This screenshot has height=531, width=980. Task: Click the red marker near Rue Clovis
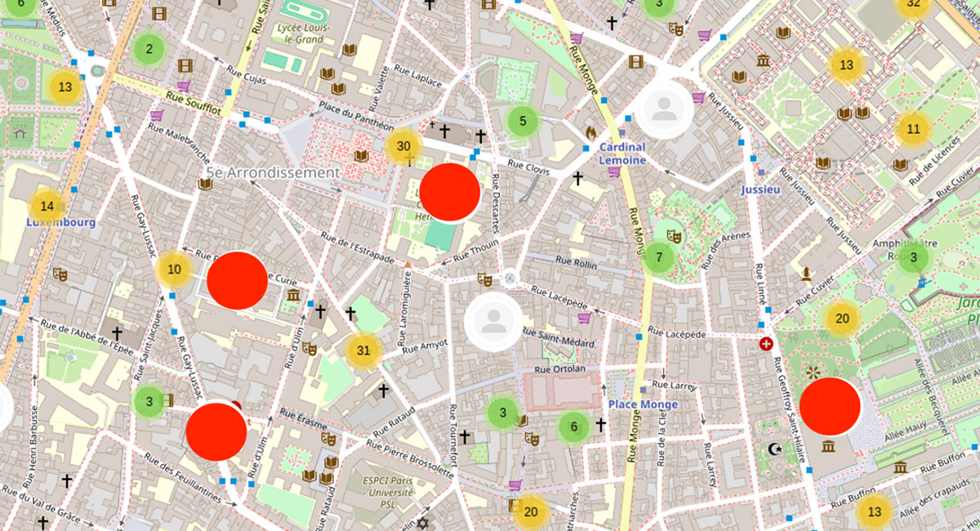[x=449, y=192]
